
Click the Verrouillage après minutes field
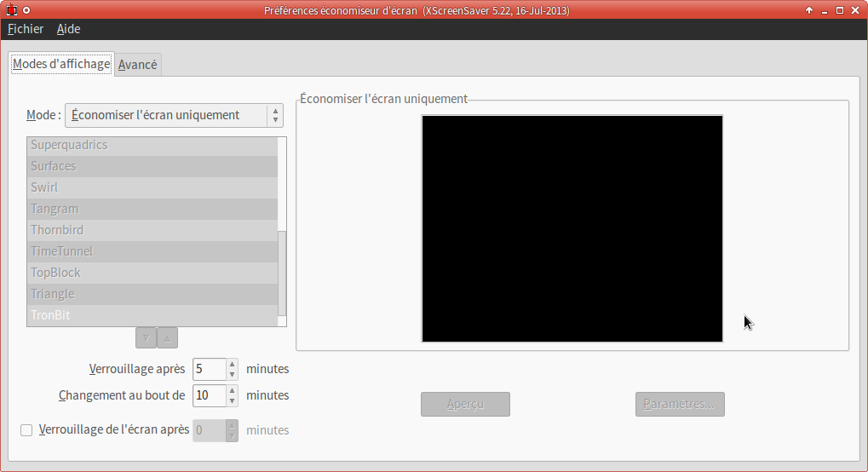point(209,369)
